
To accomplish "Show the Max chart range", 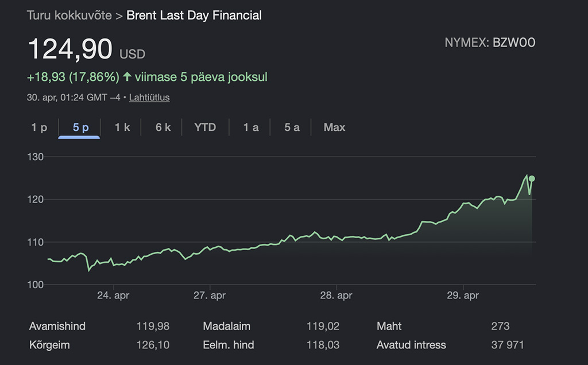I will point(334,127).
